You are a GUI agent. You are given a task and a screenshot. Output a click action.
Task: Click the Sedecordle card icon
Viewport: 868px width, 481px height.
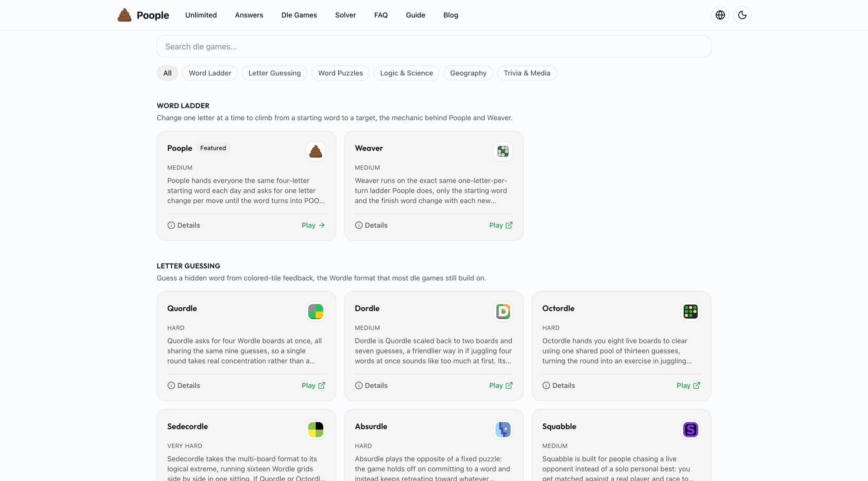pos(316,429)
